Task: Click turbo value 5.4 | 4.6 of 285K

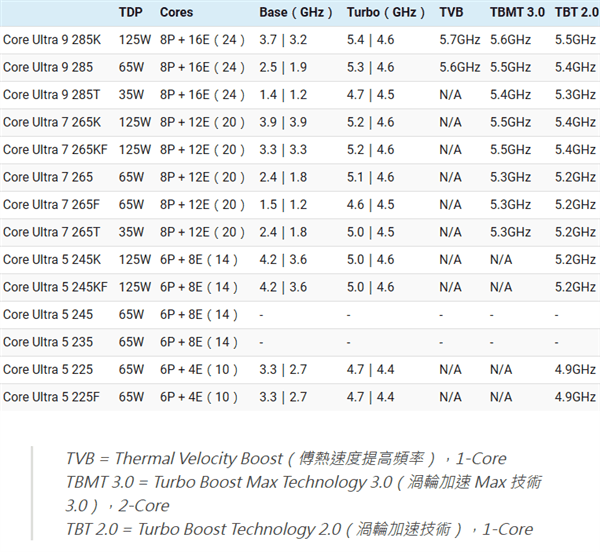Action: point(370,40)
